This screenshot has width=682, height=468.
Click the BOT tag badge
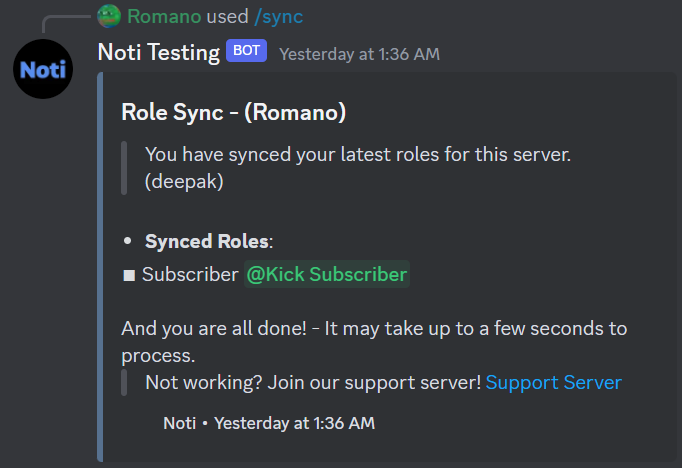pos(246,51)
